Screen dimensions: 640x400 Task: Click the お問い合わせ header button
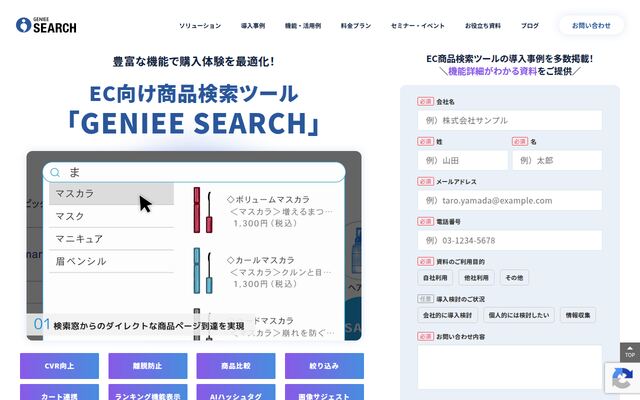(591, 25)
